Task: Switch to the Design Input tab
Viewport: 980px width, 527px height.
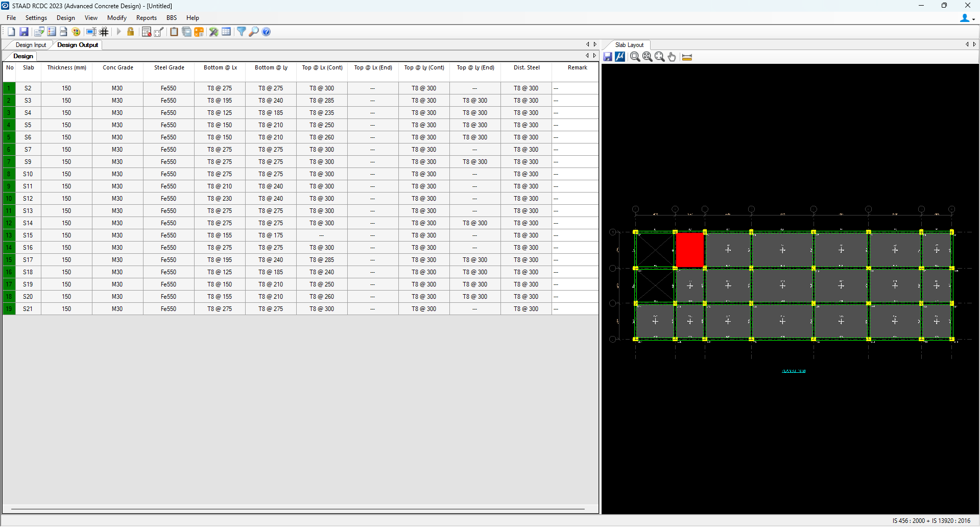Action: pyautogui.click(x=31, y=45)
